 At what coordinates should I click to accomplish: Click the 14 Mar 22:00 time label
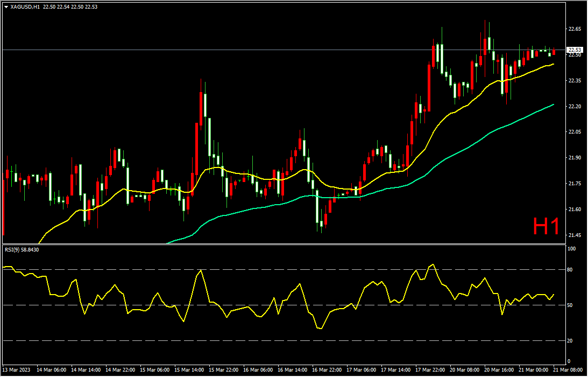point(121,370)
